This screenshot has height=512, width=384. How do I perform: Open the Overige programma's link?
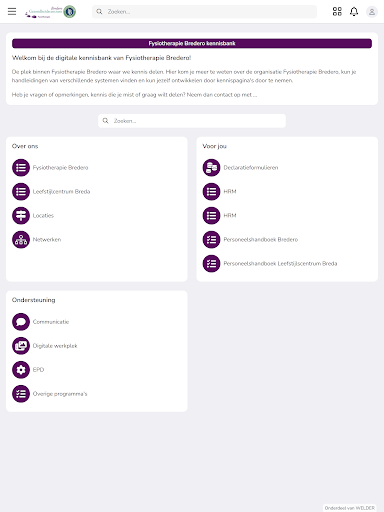[60, 394]
